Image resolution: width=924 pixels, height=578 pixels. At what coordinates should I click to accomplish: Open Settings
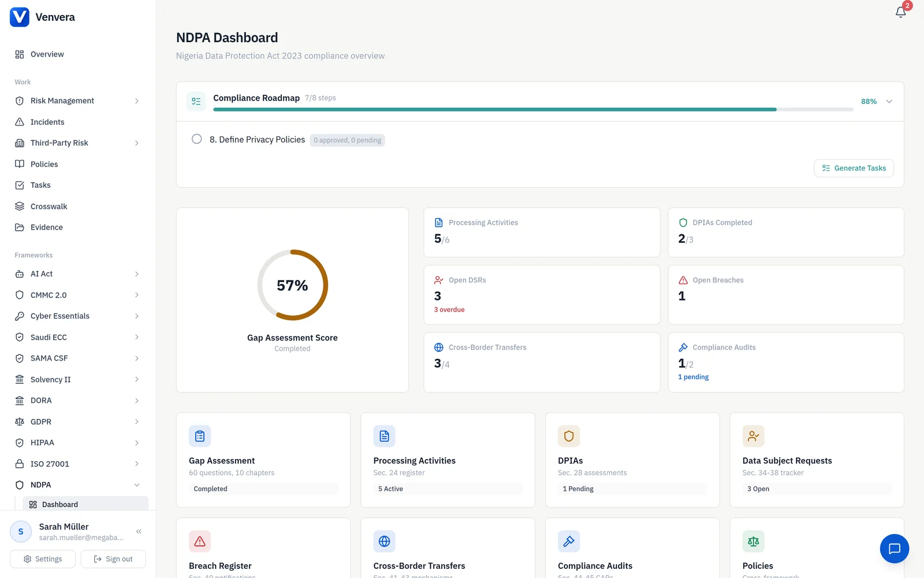[43, 559]
